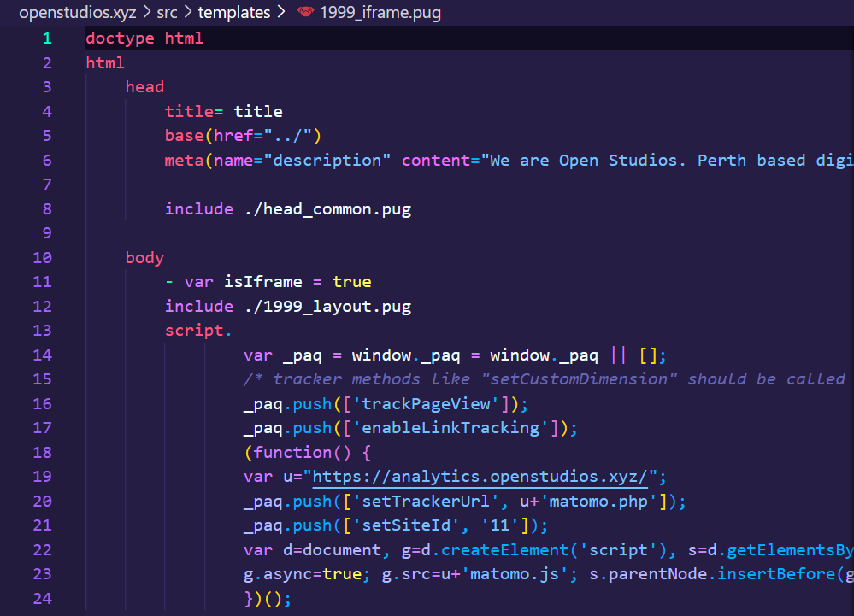Screen dimensions: 854x616
Task: Click '(function() {' on line 18
Action: click(x=308, y=453)
